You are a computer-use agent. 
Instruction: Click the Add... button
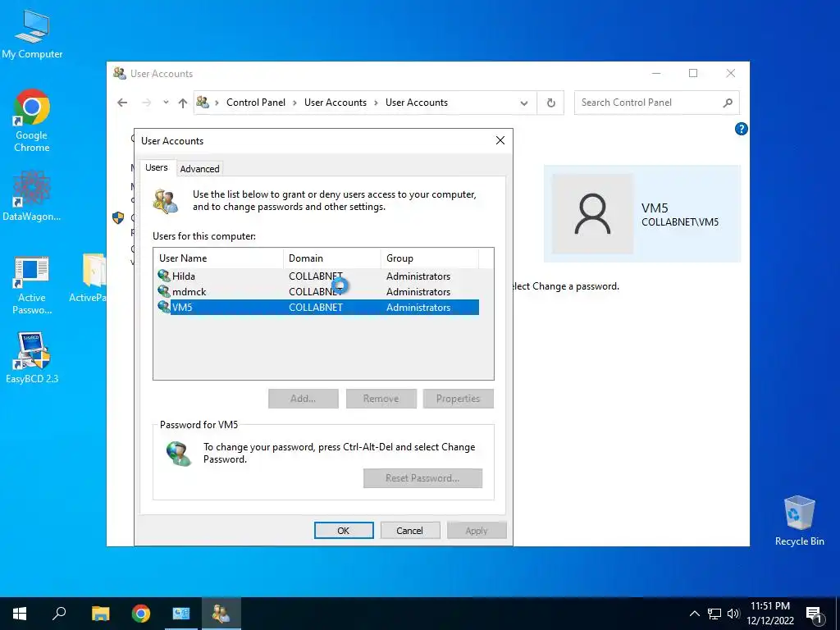304,399
